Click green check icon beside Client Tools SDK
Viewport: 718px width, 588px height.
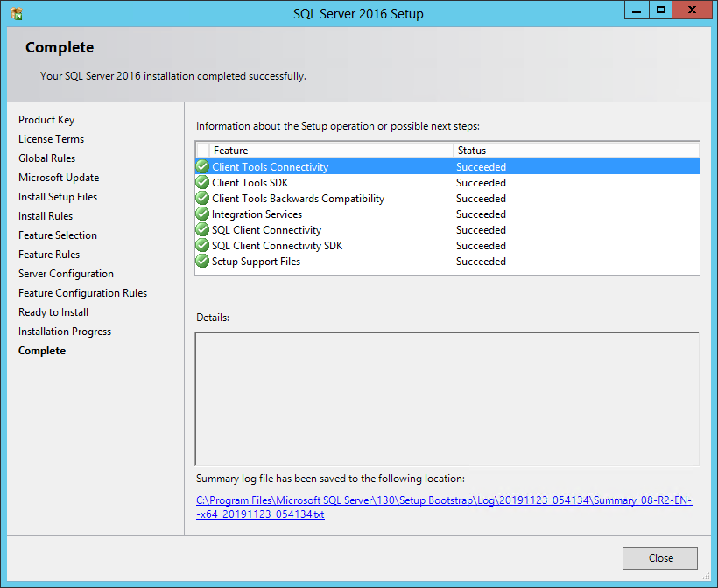tap(202, 183)
